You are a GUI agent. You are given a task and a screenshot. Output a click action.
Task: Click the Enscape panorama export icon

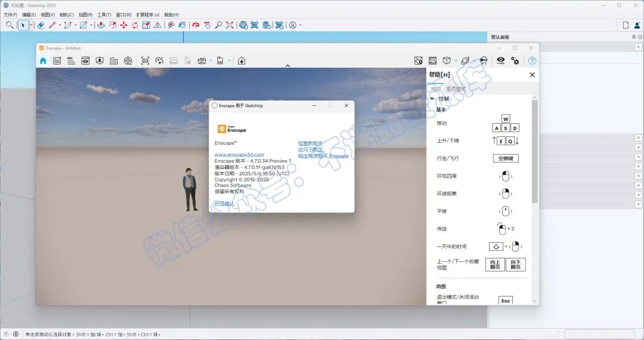click(x=202, y=61)
